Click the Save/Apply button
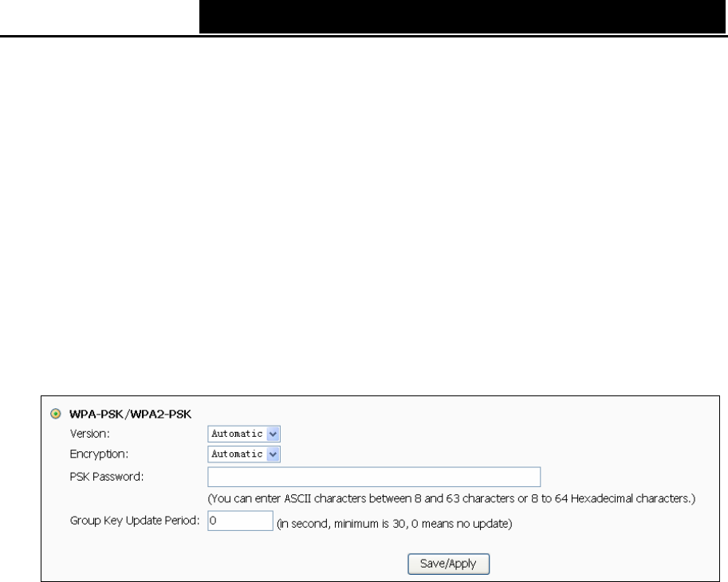The image size is (728, 582). point(448,564)
